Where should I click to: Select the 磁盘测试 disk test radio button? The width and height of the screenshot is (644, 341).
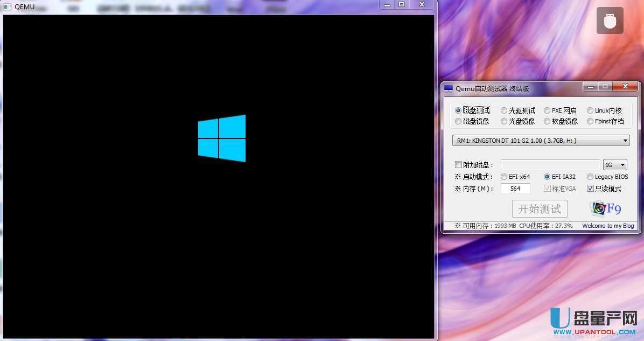click(x=458, y=110)
